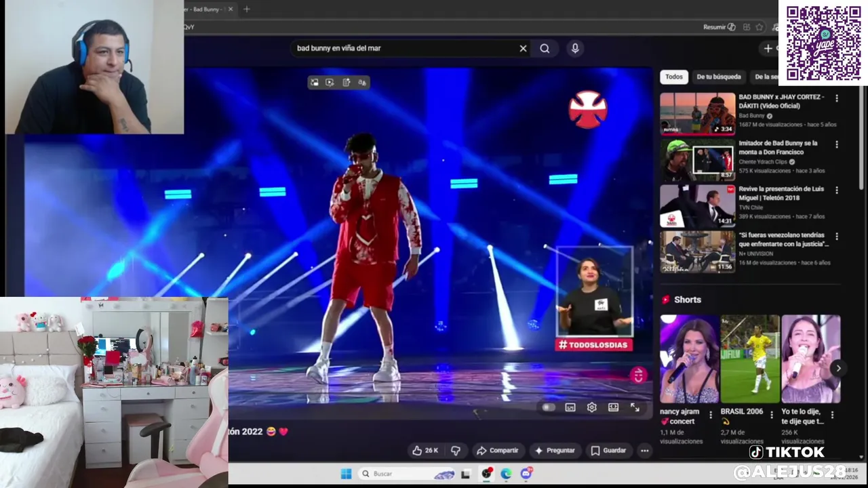Image resolution: width=868 pixels, height=488 pixels.
Task: Toggle subtitles in the video player
Action: coord(570,407)
